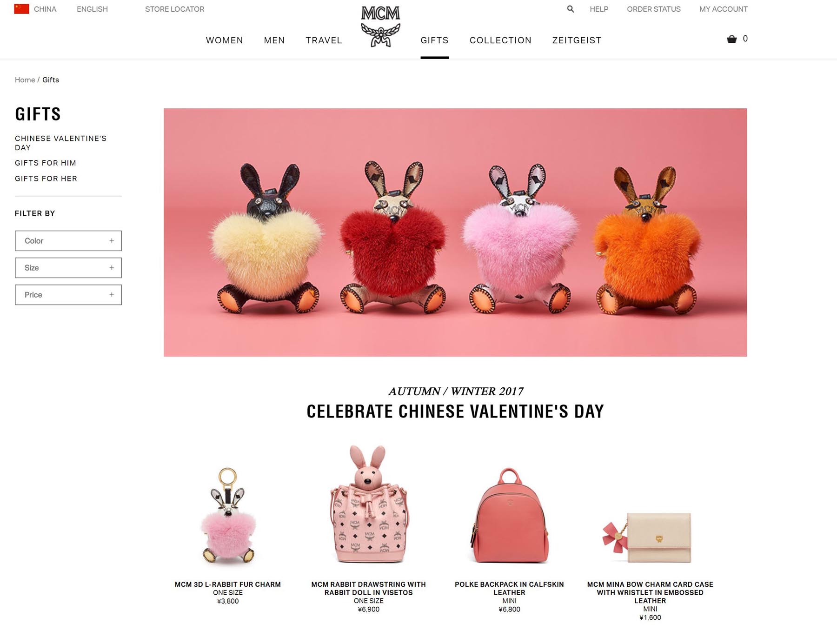Click the China flag icon
Screen dimensions: 837x644
(21, 9)
